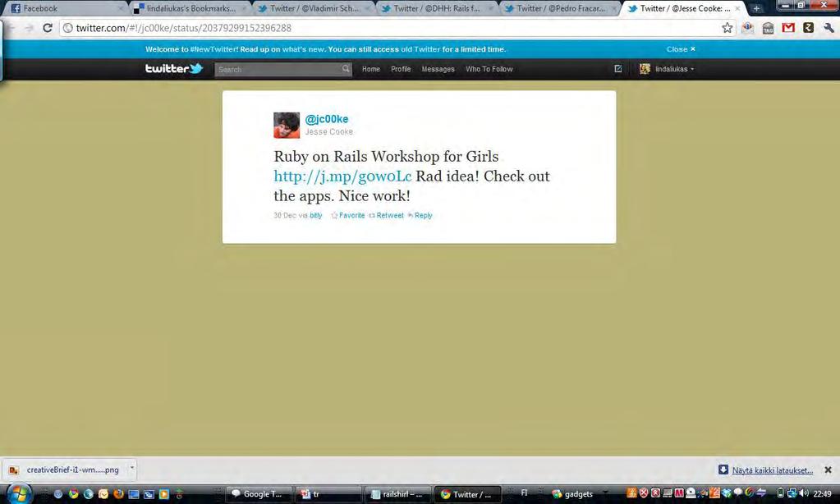Open Profile in Twitter navigation
This screenshot has height=504, width=840.
tap(401, 69)
